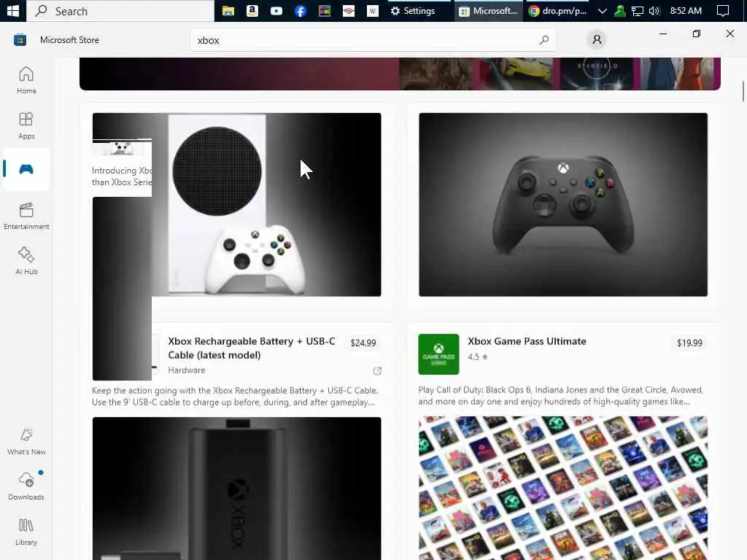Select the Gaming controller sidebar icon
Screen dimensions: 747x560
(26, 169)
